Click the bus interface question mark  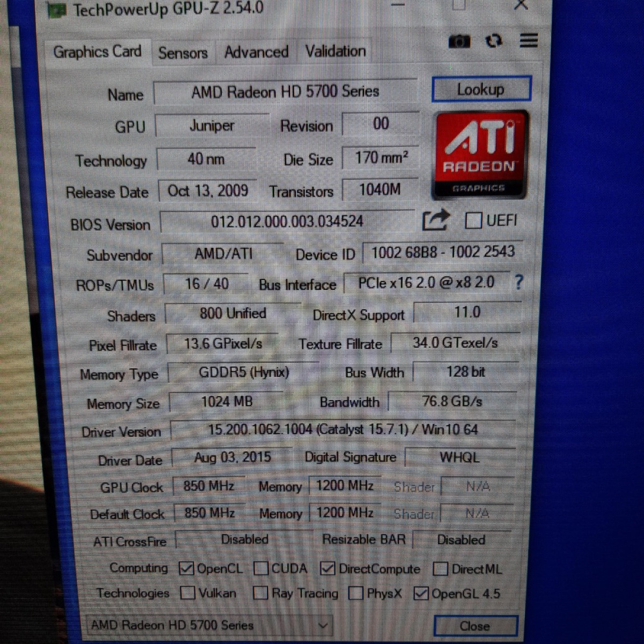pyautogui.click(x=518, y=282)
